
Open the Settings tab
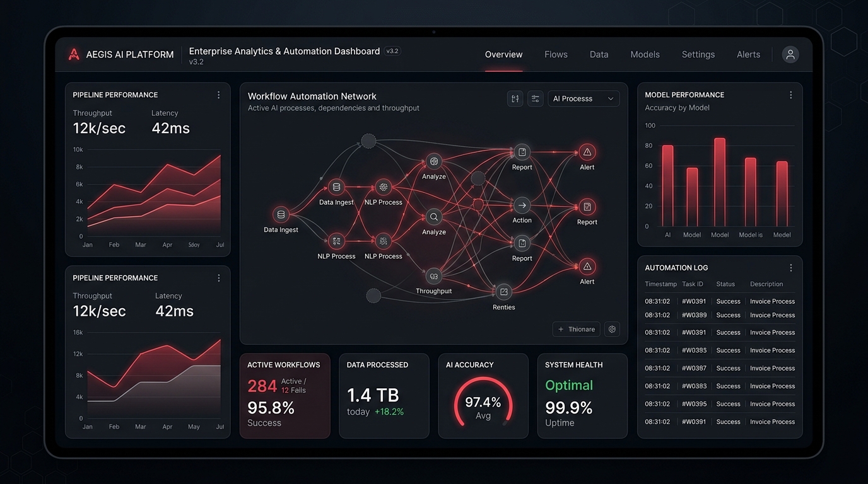(698, 54)
